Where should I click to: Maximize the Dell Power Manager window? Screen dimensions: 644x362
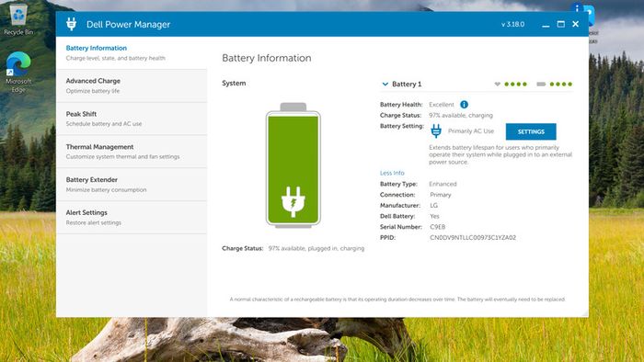(560, 24)
